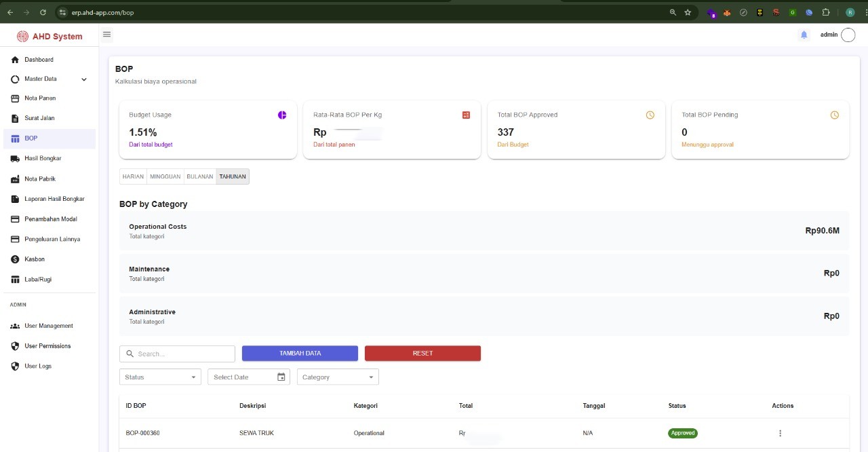Open the three-dot actions menu for BOP-000360
Screen dimensions: 868x452
[780, 433]
